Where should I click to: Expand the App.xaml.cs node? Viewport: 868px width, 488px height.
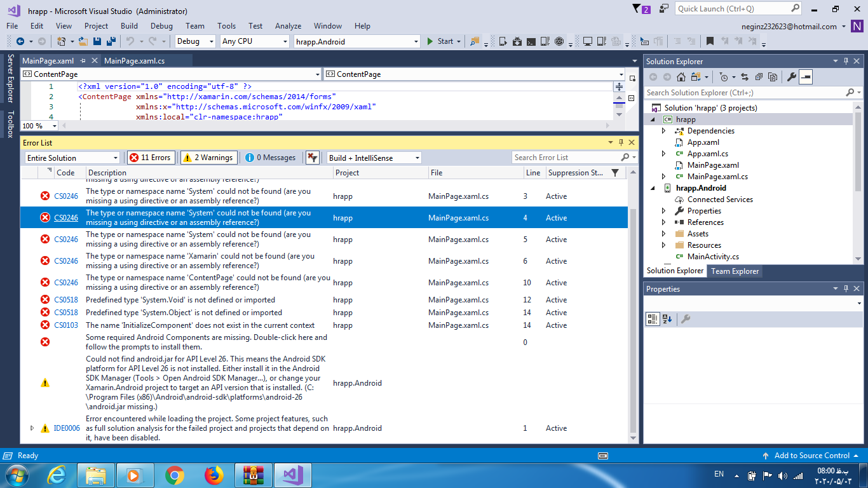pyautogui.click(x=664, y=154)
